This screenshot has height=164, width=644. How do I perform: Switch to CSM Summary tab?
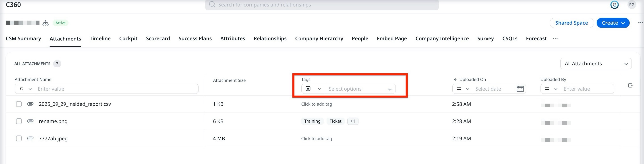pos(23,39)
